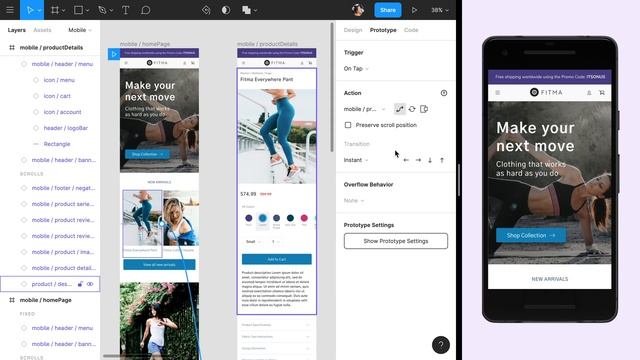Open the Figma main hamburger menu
The image size is (640, 360).
[x=10, y=10]
